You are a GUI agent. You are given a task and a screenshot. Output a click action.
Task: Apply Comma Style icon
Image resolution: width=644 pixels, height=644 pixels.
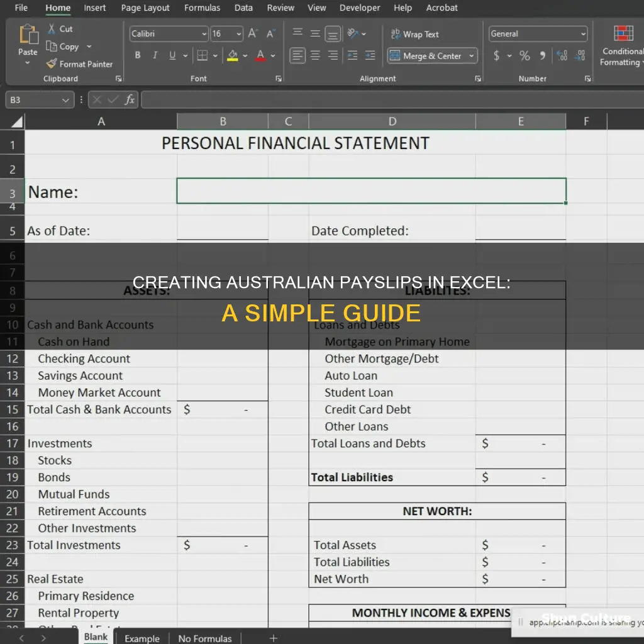coord(543,55)
